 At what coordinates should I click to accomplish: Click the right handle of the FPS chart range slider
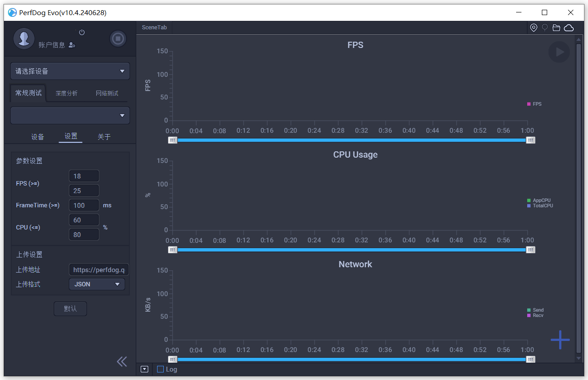pyautogui.click(x=531, y=140)
